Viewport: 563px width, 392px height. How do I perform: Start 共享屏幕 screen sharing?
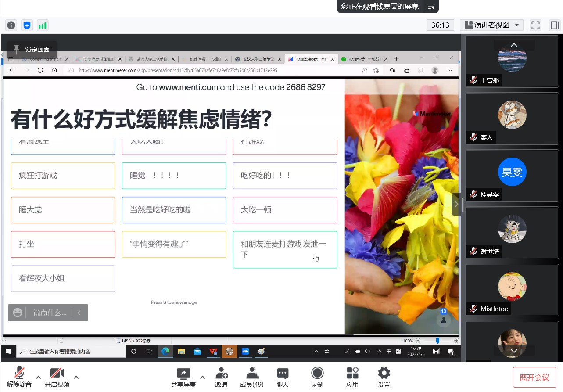click(x=183, y=377)
